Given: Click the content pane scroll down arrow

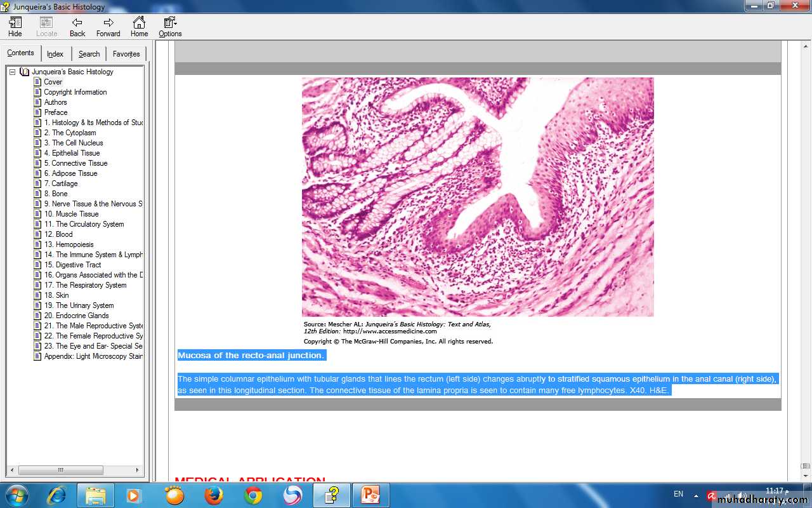Looking at the screenshot, I should pyautogui.click(x=805, y=476).
